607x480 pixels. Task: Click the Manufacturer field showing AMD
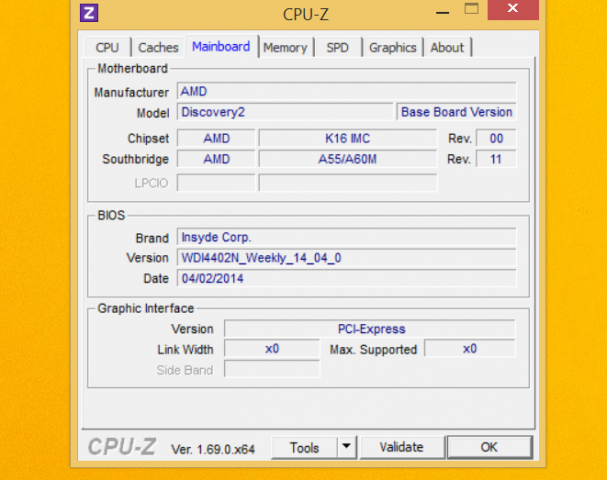(x=346, y=91)
